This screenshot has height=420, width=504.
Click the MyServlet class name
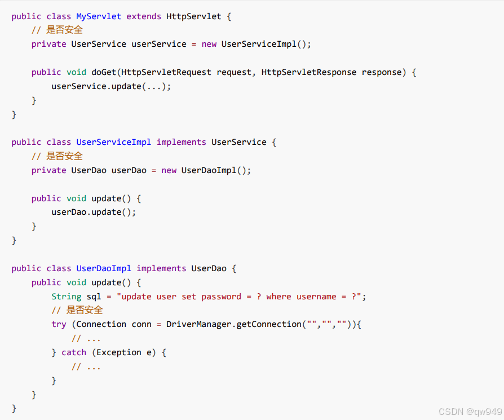[99, 16]
